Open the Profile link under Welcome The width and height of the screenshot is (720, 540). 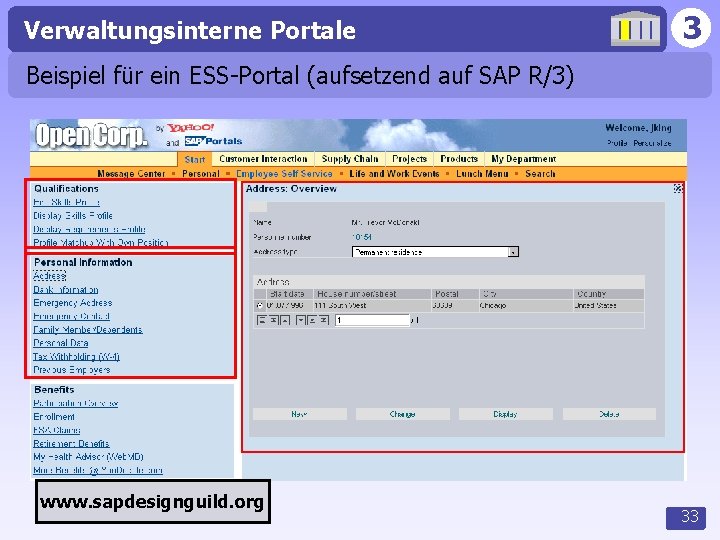617,143
